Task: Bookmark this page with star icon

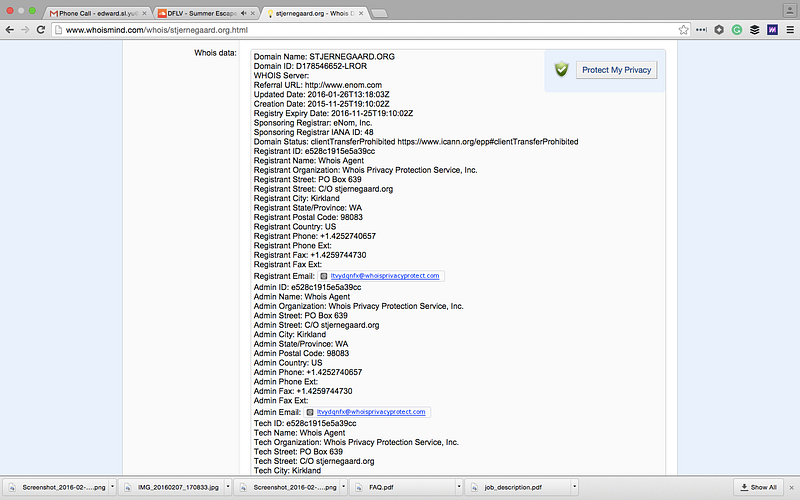Action: tap(683, 30)
